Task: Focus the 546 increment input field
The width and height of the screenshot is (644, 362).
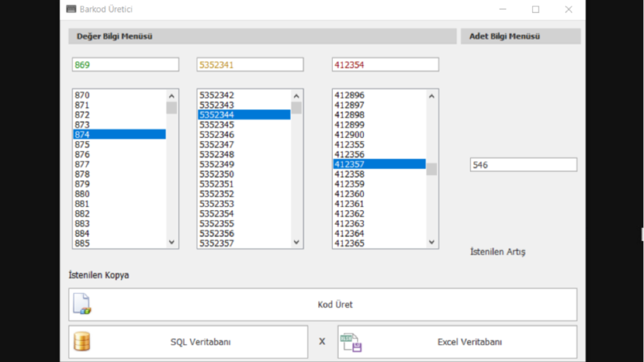Action: pos(523,165)
